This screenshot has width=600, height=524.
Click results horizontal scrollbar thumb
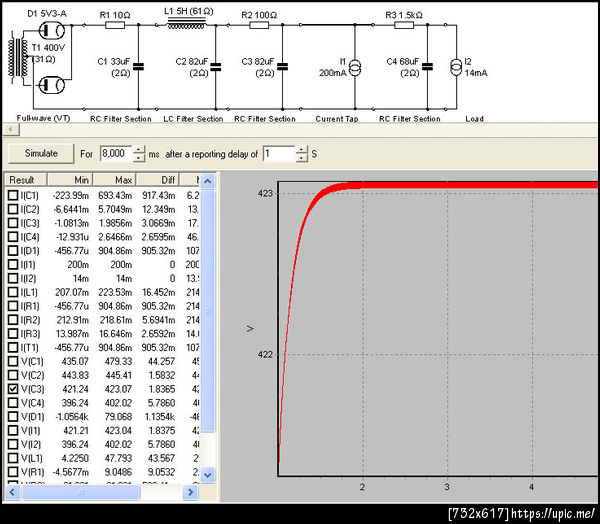tap(81, 492)
